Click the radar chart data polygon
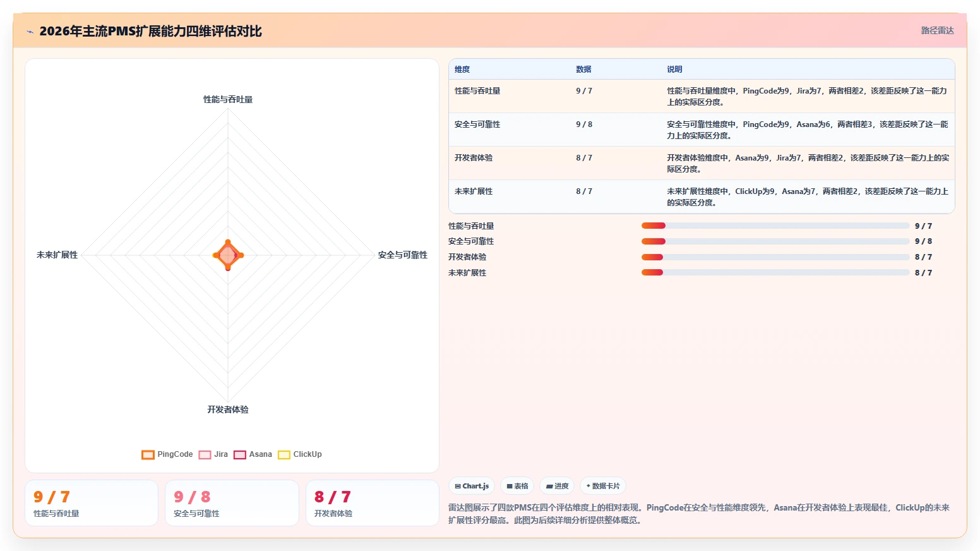Screen dimensions: 980x551 [228, 255]
